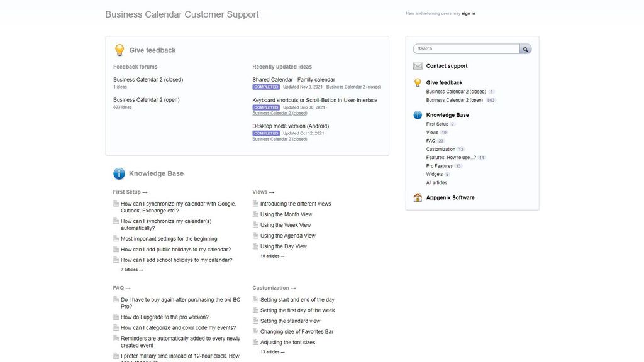
Task: Click the document icon beside Changing size of Favorites Bar
Action: tap(255, 332)
